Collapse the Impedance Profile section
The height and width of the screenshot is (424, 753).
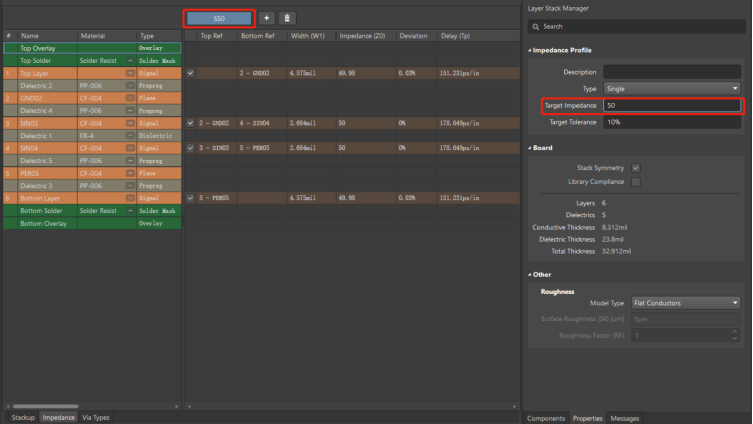531,49
